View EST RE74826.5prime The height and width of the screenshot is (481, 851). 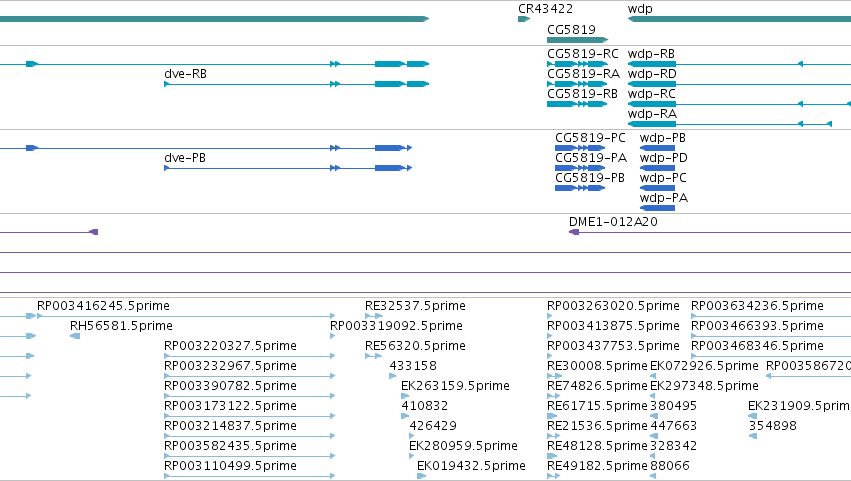[x=597, y=387]
